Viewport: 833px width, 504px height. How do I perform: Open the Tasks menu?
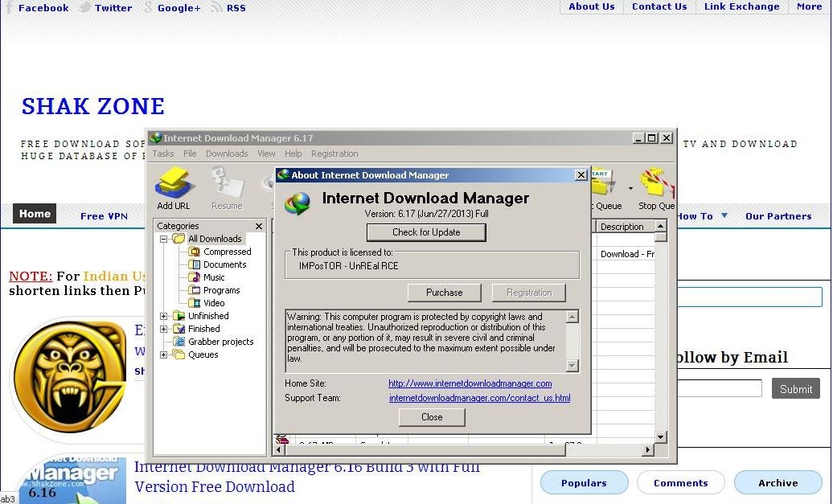[x=163, y=154]
